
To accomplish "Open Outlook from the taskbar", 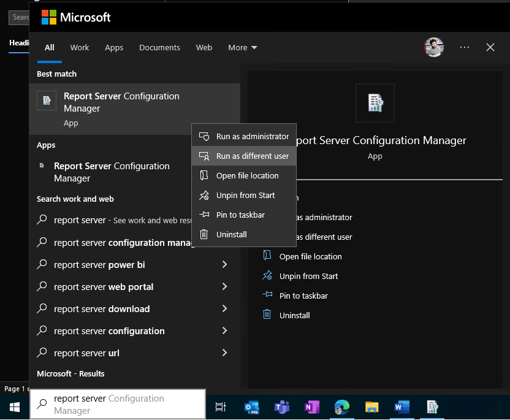I will click(251, 407).
